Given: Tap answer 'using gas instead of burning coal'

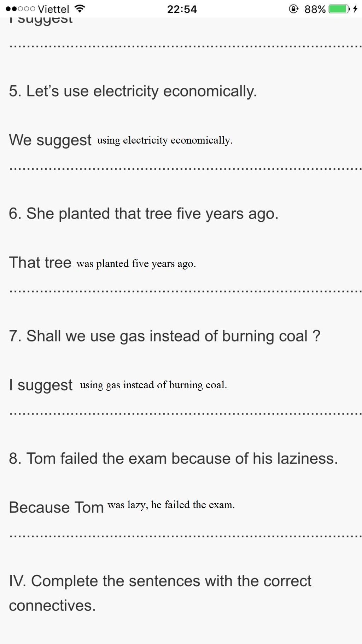Looking at the screenshot, I should coord(153,385).
